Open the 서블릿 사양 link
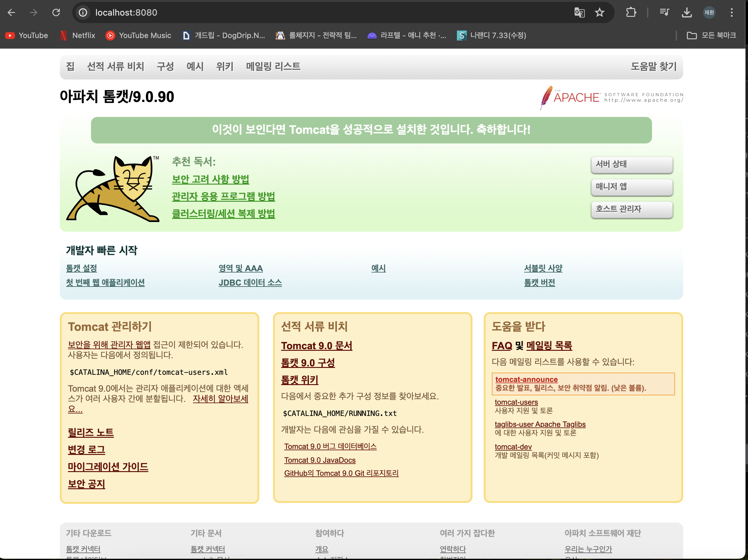Viewport: 748px width, 560px height. coord(543,268)
